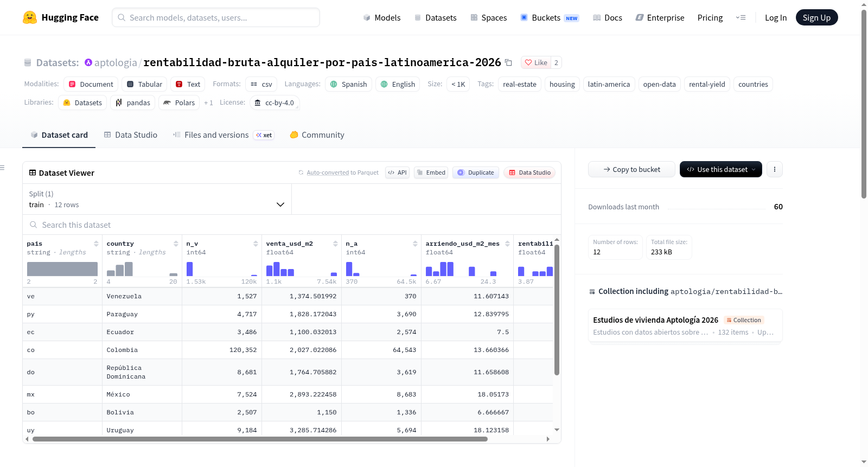The image size is (868, 467).
Task: Click the Colombia cell in country column
Action: click(x=142, y=350)
